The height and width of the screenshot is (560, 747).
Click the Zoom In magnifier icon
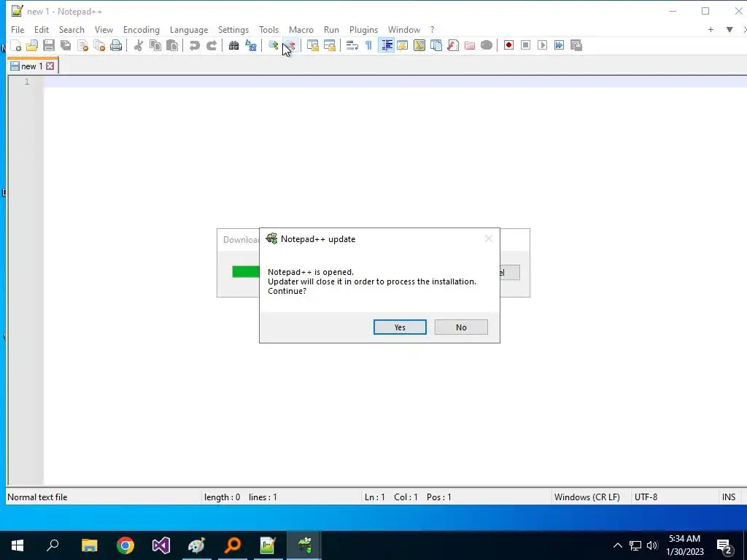point(273,46)
